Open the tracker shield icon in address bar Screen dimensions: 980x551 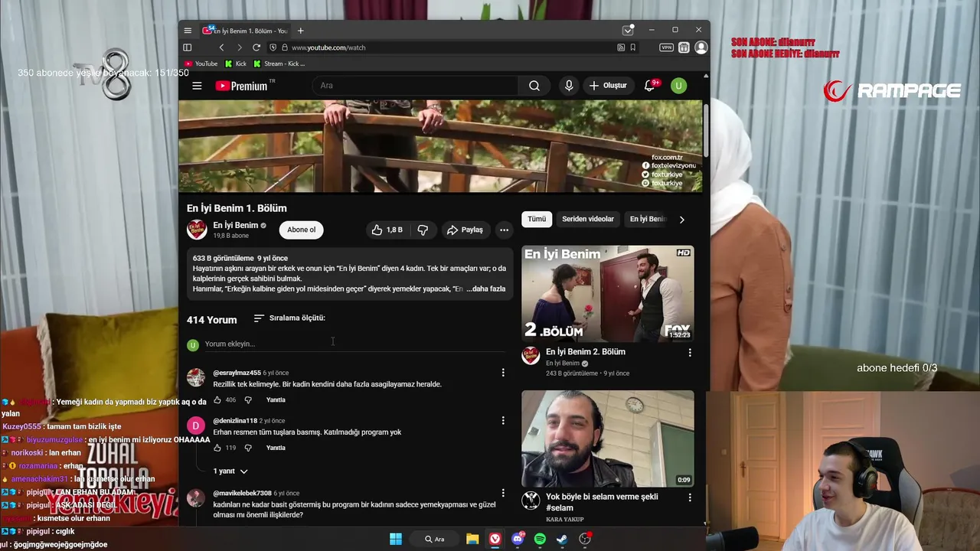(x=273, y=47)
